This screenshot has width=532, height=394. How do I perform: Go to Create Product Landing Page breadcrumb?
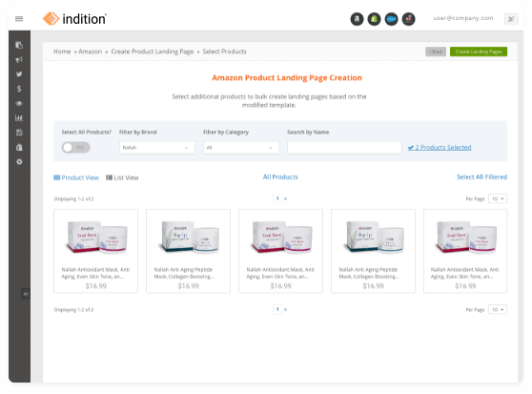tap(153, 52)
